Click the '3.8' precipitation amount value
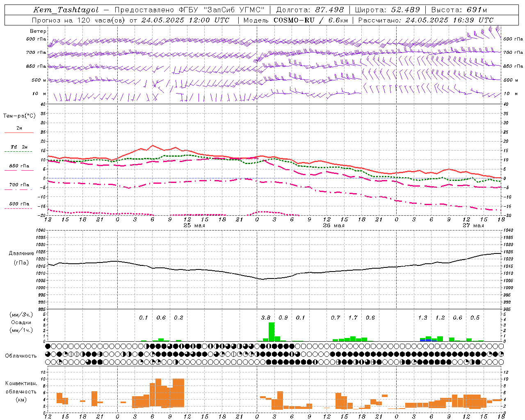Image resolution: width=525 pixels, height=420 pixels. [x=266, y=318]
